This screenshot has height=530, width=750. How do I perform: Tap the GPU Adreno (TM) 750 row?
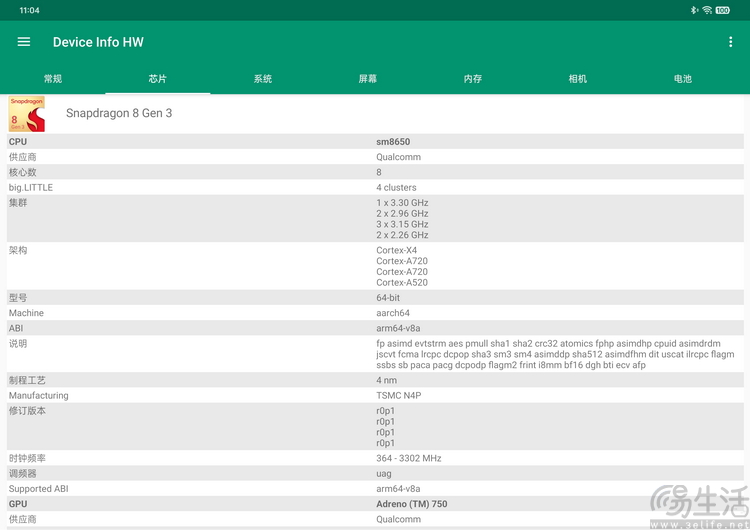click(x=375, y=504)
